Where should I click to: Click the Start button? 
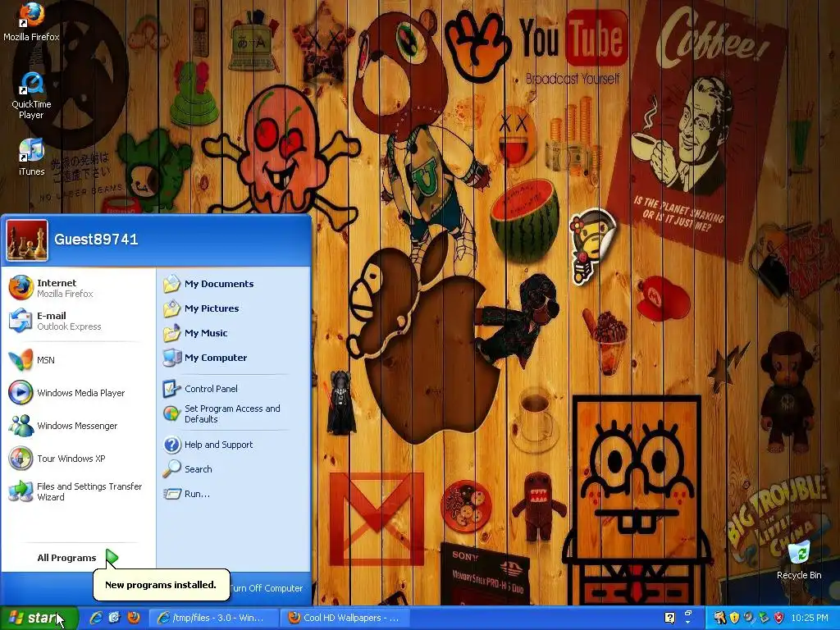(x=39, y=618)
